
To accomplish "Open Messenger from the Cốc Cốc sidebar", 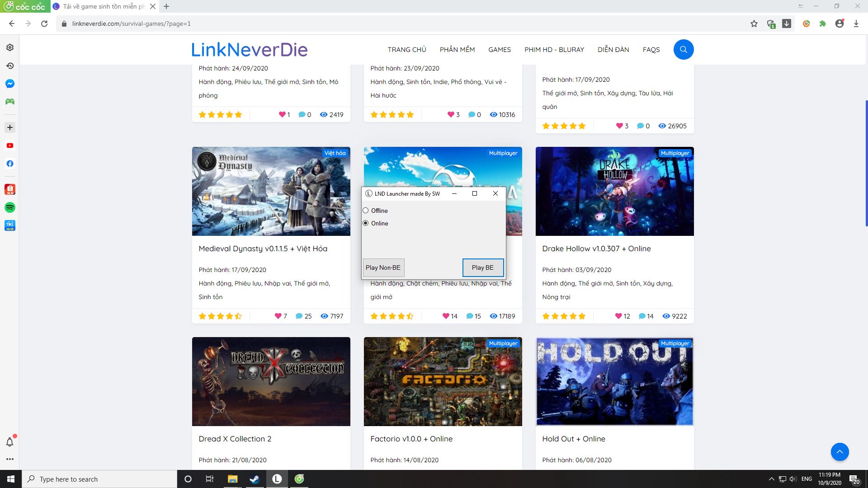I will (x=9, y=83).
